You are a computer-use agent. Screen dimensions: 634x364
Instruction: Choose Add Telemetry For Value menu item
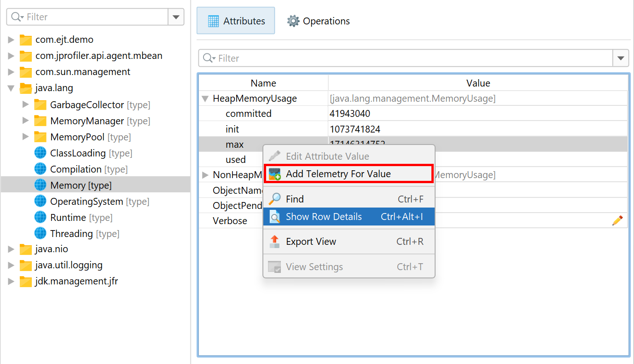[x=338, y=174]
